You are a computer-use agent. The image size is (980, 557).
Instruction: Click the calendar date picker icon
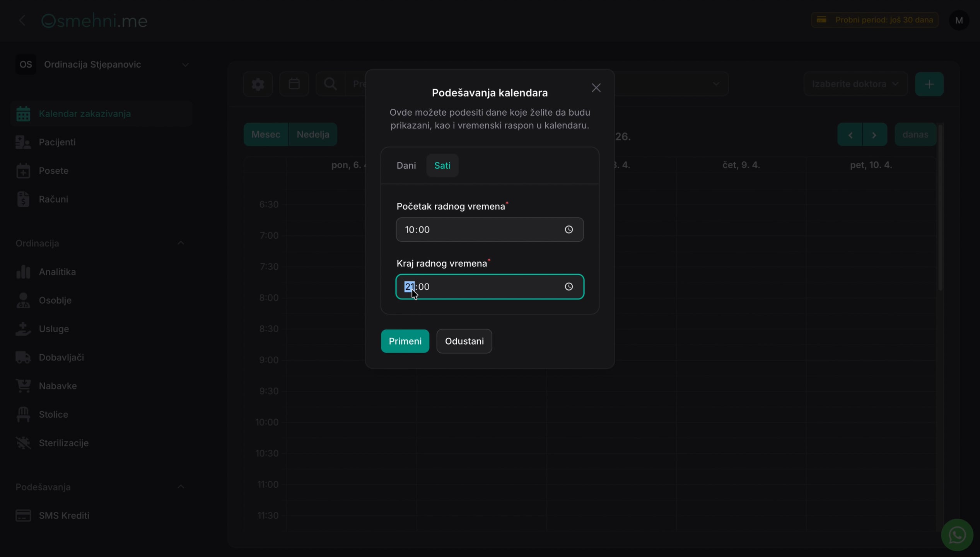(294, 84)
